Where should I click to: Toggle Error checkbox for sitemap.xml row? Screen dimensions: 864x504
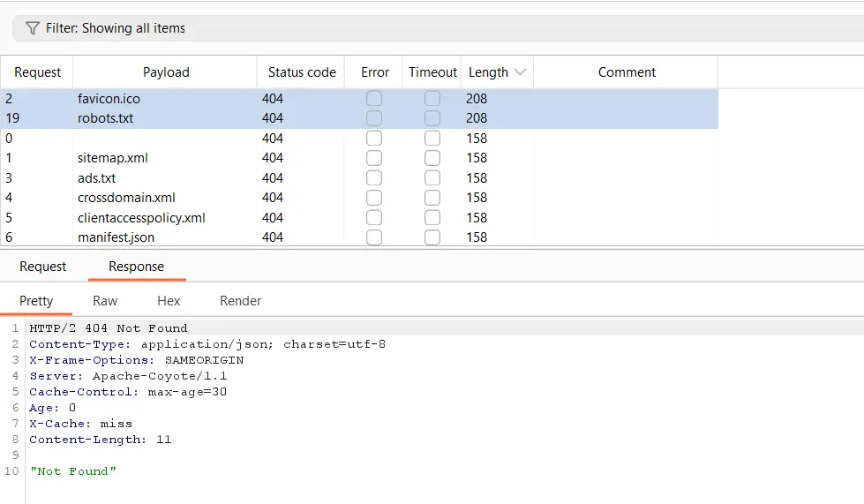pos(374,158)
